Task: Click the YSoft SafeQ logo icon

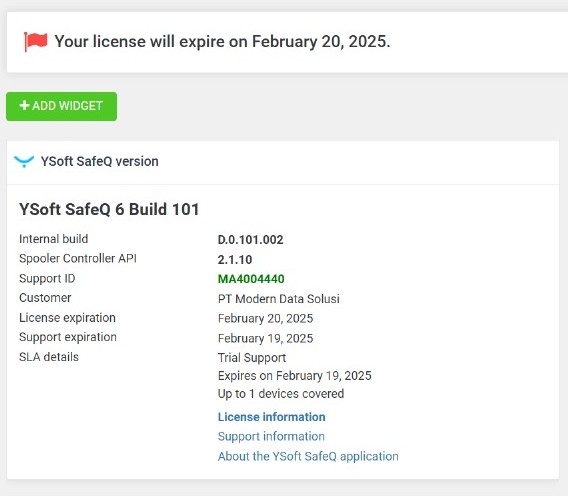Action: [x=24, y=161]
